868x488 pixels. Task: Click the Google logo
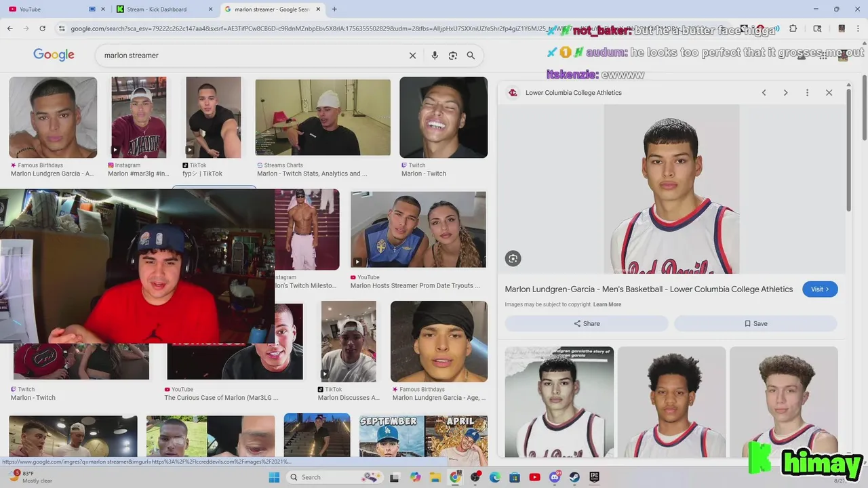coord(54,55)
